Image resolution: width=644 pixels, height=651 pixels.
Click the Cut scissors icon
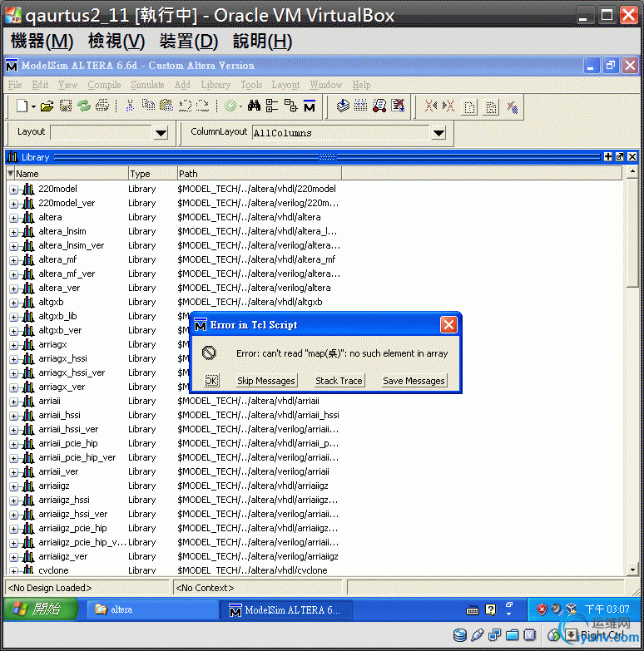(x=130, y=106)
